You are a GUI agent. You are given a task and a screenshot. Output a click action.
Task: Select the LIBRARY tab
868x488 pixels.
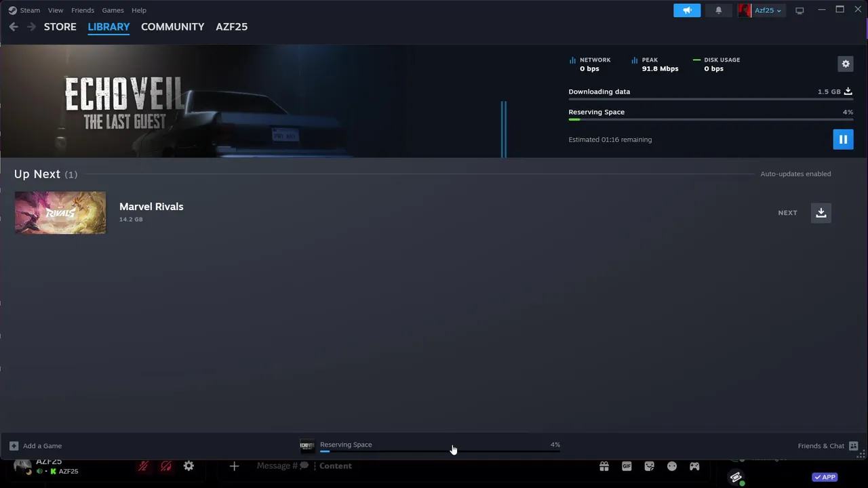click(108, 27)
